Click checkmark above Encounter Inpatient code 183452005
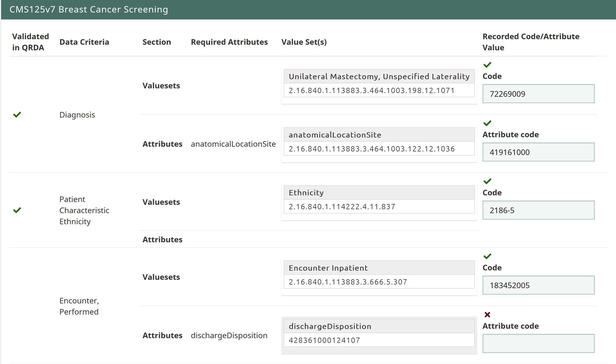616x364 pixels. pyautogui.click(x=487, y=256)
